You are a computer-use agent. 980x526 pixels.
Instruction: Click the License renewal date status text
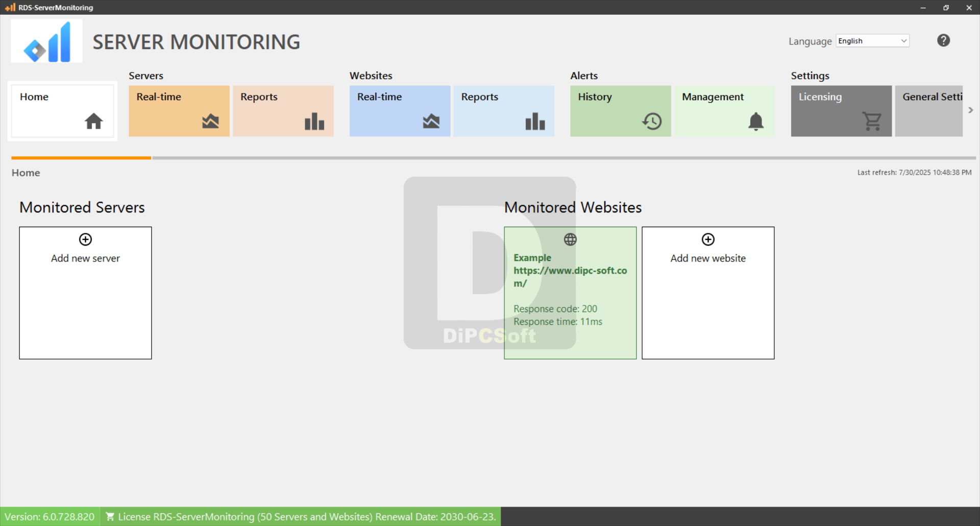point(307,517)
